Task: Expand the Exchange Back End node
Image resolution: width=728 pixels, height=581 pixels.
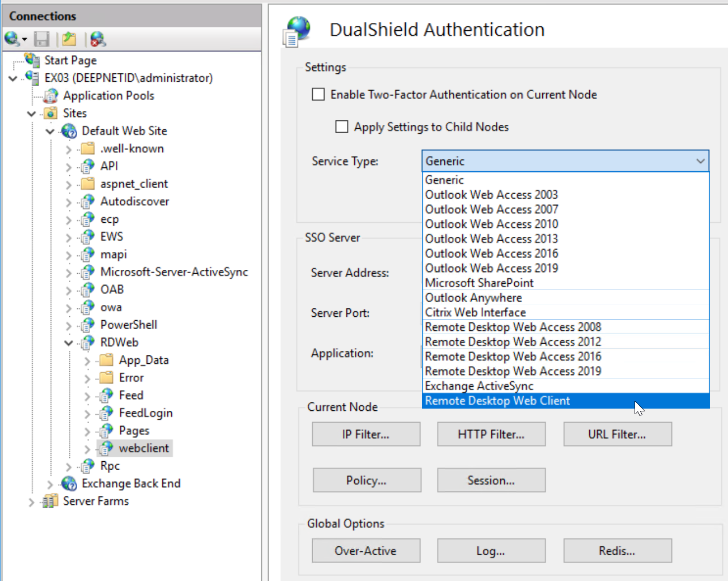Action: [x=50, y=484]
